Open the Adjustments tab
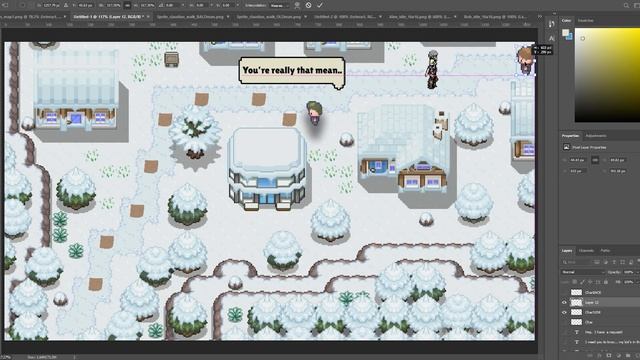 596,136
